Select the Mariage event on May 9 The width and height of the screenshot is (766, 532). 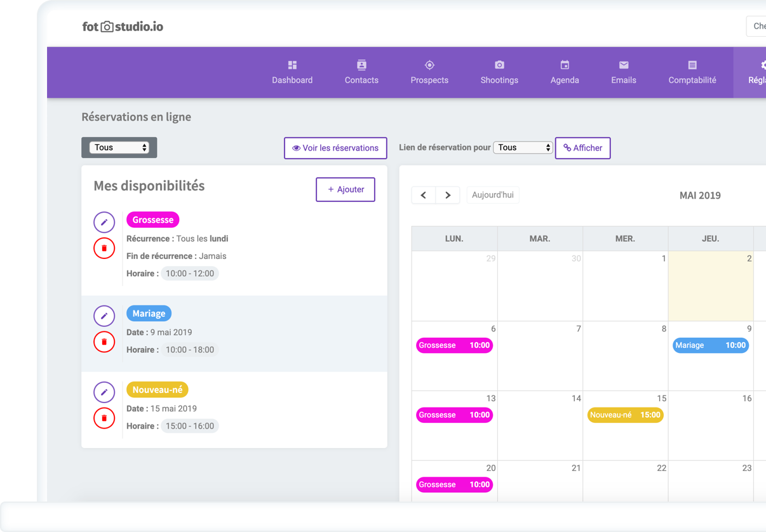(710, 345)
